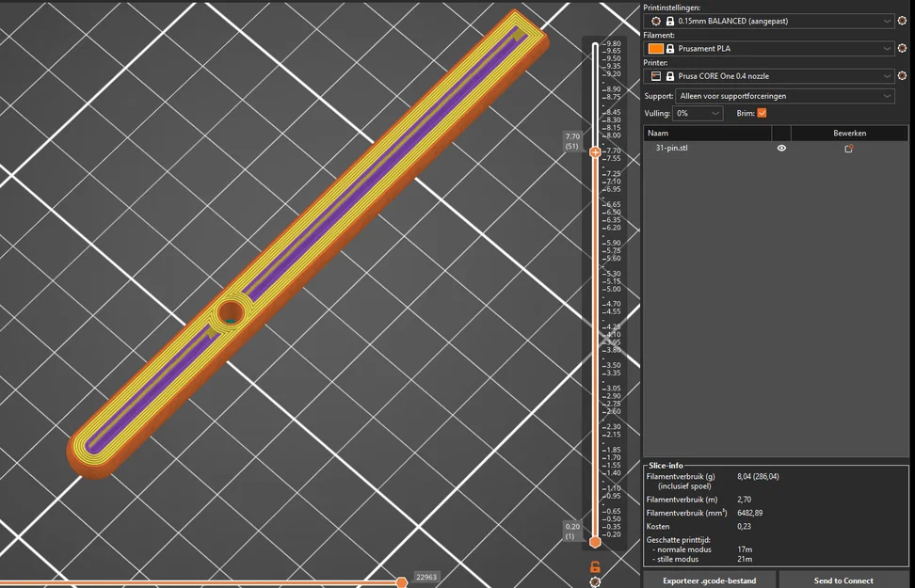Click the horizontal moves slider thumb near 22963

tap(401, 582)
